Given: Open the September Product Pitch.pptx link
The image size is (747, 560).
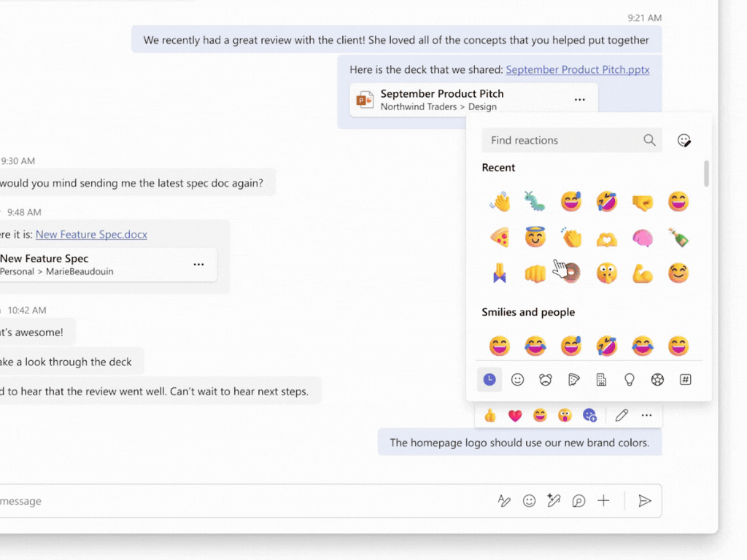Looking at the screenshot, I should pos(577,70).
